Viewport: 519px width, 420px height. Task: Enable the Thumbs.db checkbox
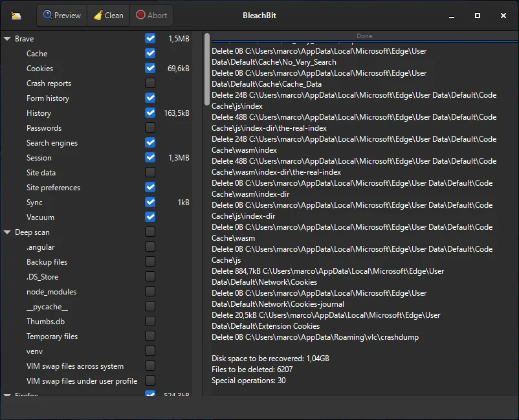[150, 322]
